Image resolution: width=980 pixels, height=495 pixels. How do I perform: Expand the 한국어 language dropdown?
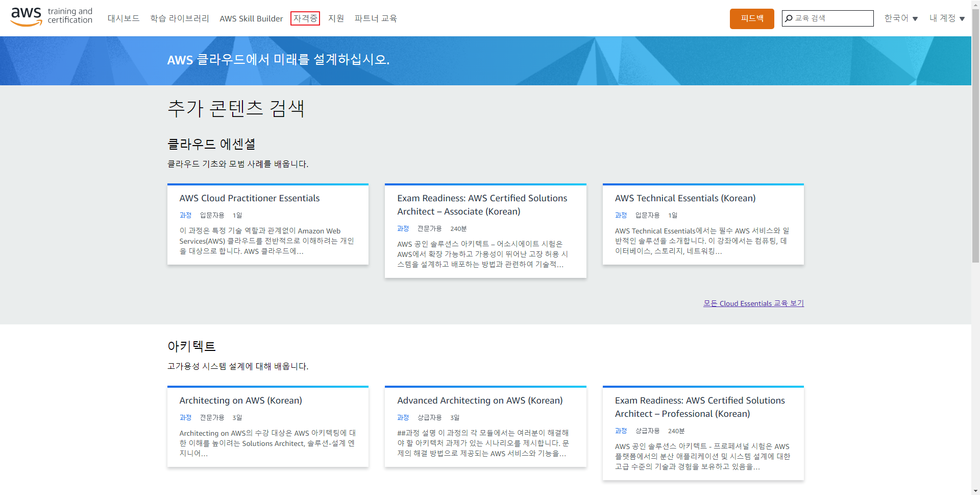pyautogui.click(x=901, y=18)
